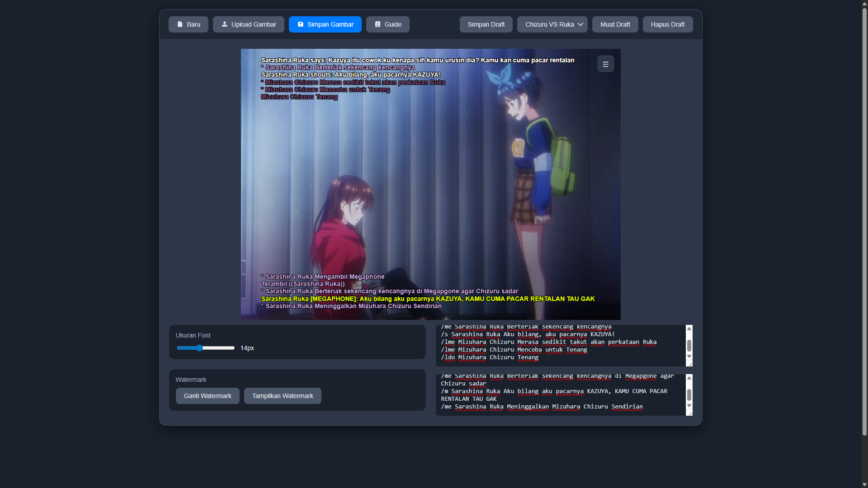Viewport: 868px width, 488px height.
Task: Open the hamburger menu on the image
Action: pyautogui.click(x=606, y=64)
